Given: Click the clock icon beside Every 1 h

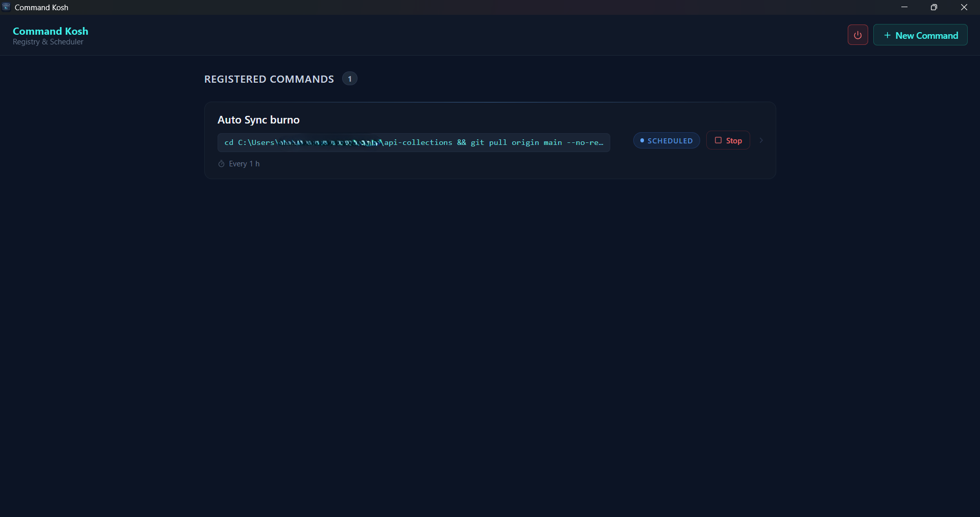Looking at the screenshot, I should [221, 164].
